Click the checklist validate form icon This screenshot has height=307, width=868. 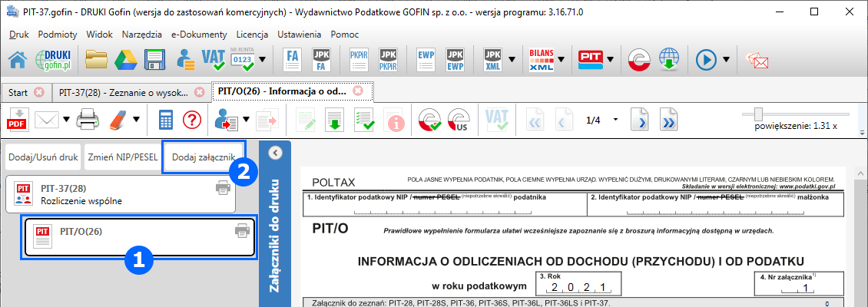pos(363,118)
